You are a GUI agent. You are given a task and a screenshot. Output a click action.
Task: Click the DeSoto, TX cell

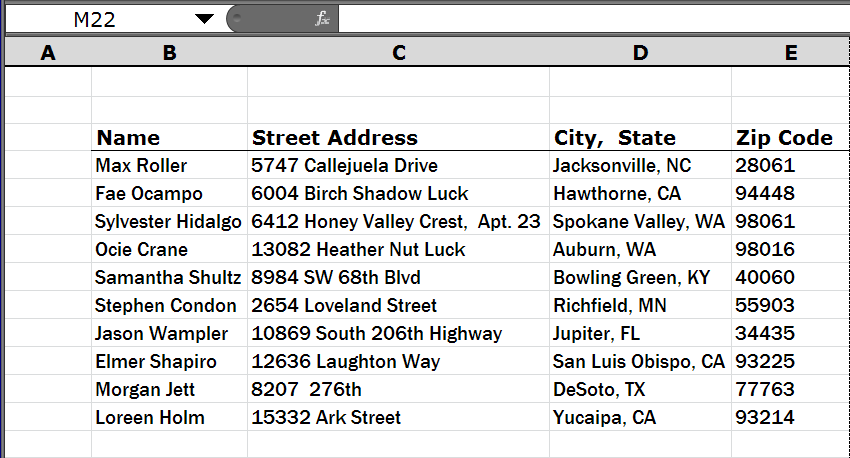tap(640, 389)
